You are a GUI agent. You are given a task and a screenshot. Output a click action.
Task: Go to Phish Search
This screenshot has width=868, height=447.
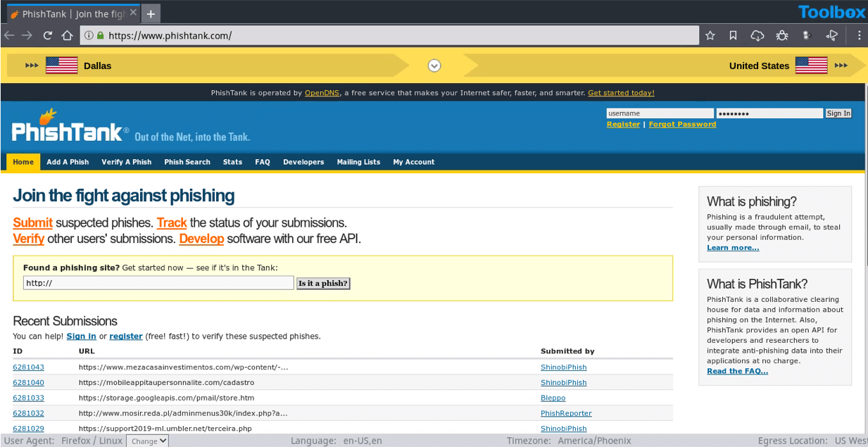187,162
